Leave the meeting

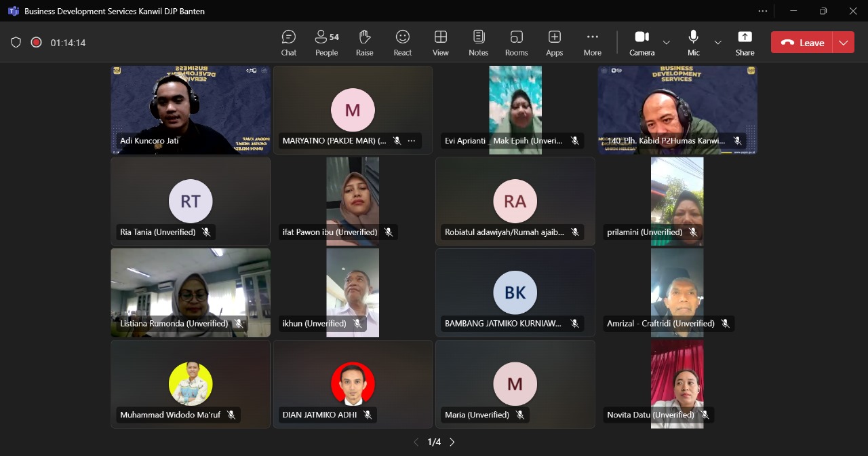tap(802, 43)
